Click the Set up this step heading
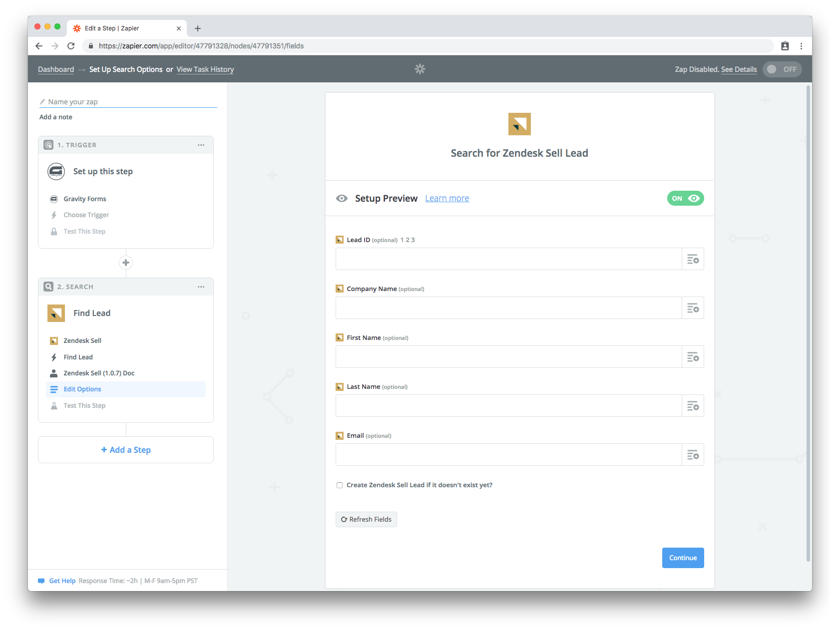Viewport: 840px width, 631px height. point(103,171)
